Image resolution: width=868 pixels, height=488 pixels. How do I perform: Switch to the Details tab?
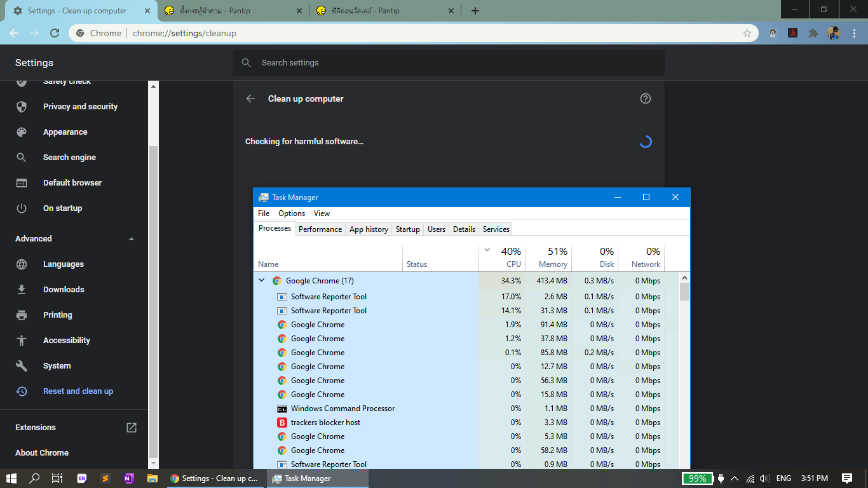pos(464,229)
